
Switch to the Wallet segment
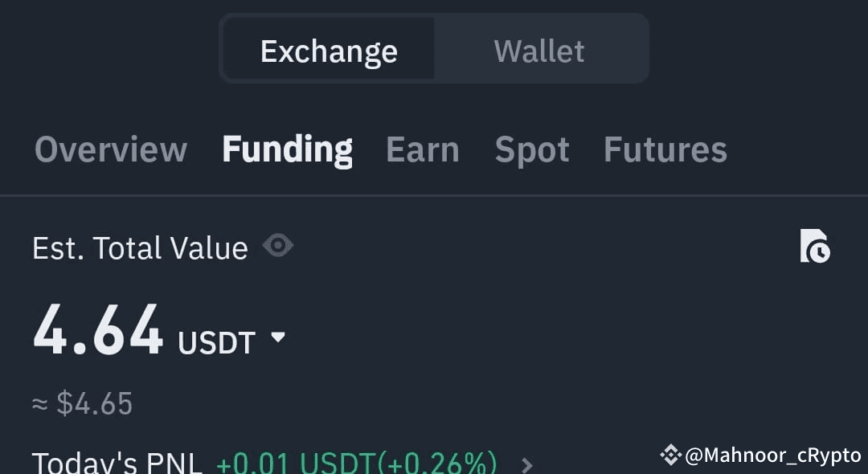[x=539, y=51]
